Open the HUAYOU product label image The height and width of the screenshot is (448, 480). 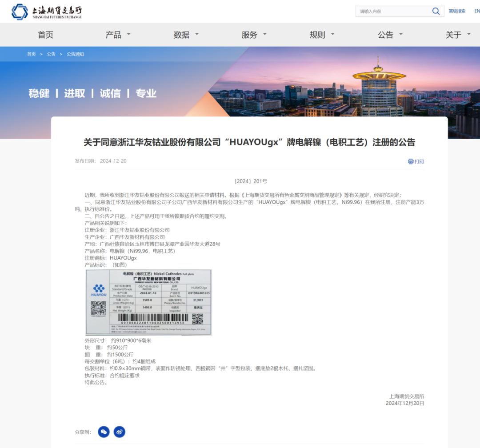click(148, 302)
